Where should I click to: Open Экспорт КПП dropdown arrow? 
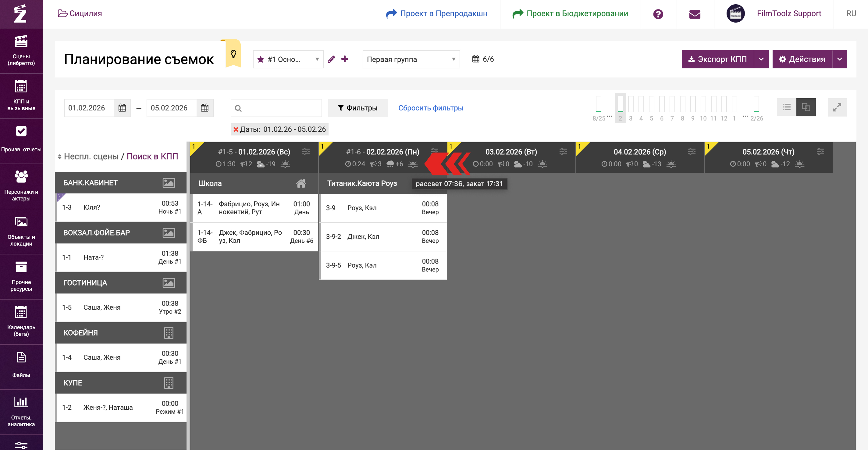761,59
